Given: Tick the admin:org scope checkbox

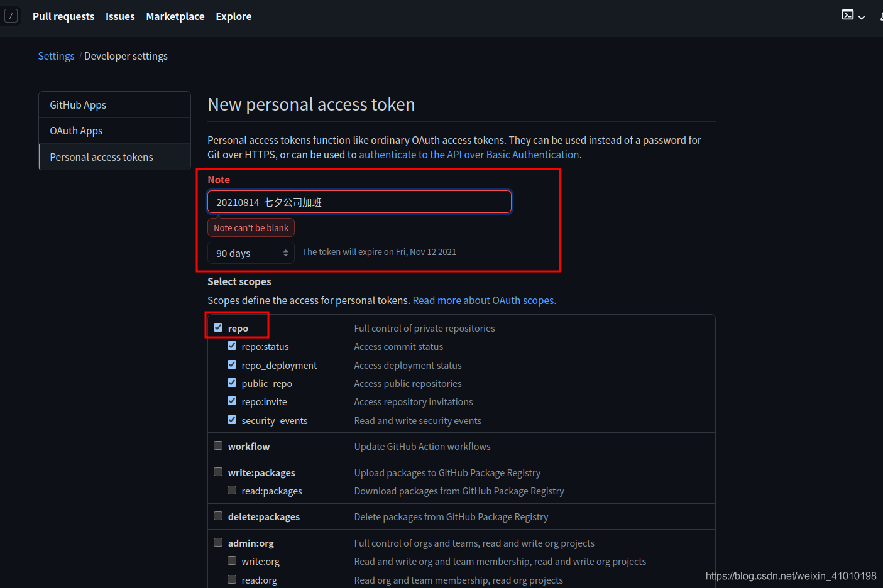Looking at the screenshot, I should tap(218, 542).
